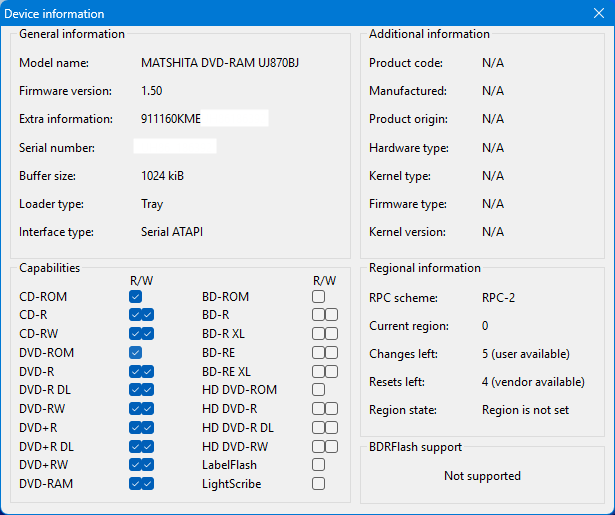Check the BD-R write checkbox

coord(331,315)
